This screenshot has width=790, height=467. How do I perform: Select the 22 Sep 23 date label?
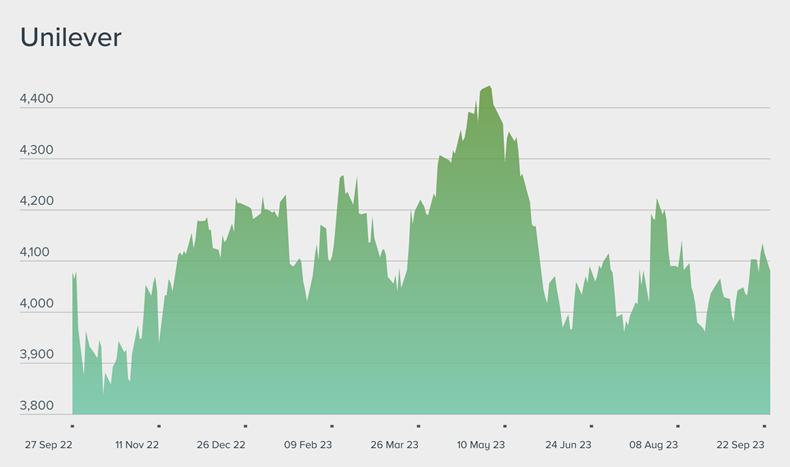pos(741,445)
